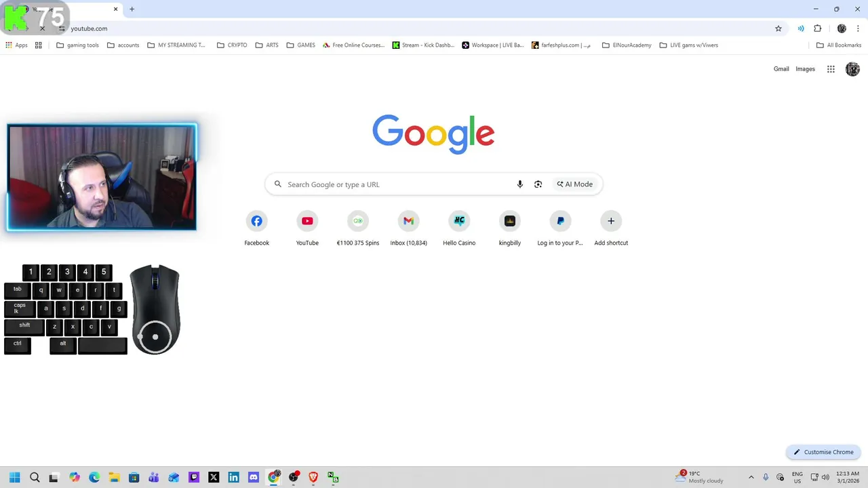Viewport: 868px width, 488px height.
Task: Open LinkedIn from the taskbar
Action: tap(234, 477)
